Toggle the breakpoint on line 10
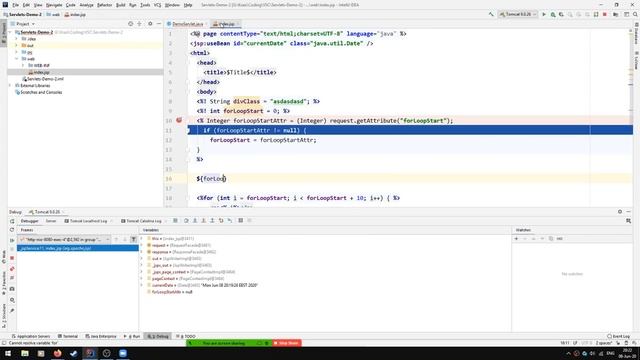This screenshot has height=360, width=640. pos(179,120)
